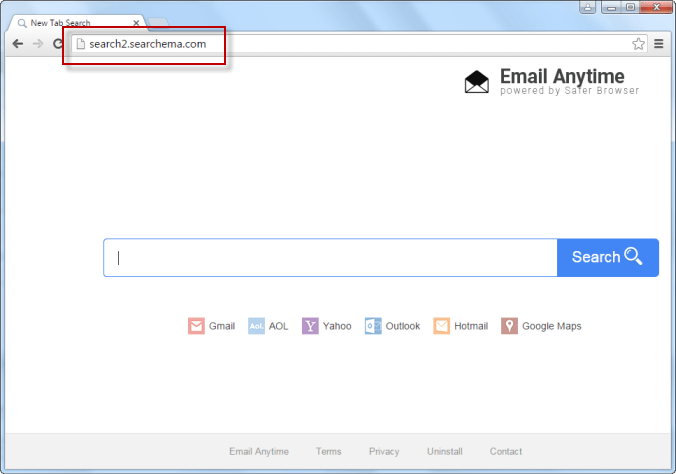The image size is (676, 474).
Task: Open the Uninstall footer link
Action: (445, 452)
